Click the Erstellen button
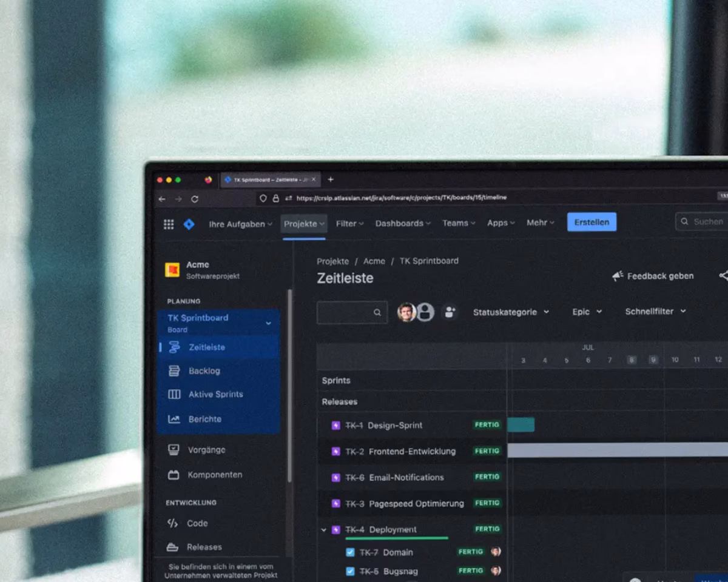The width and height of the screenshot is (728, 582). coord(591,222)
